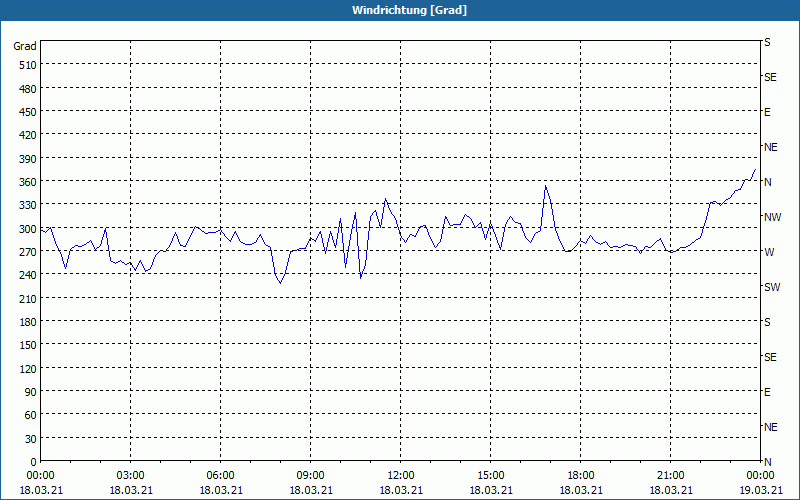The width and height of the screenshot is (800, 500).
Task: Click the 480 y-axis value
Action: click(29, 89)
